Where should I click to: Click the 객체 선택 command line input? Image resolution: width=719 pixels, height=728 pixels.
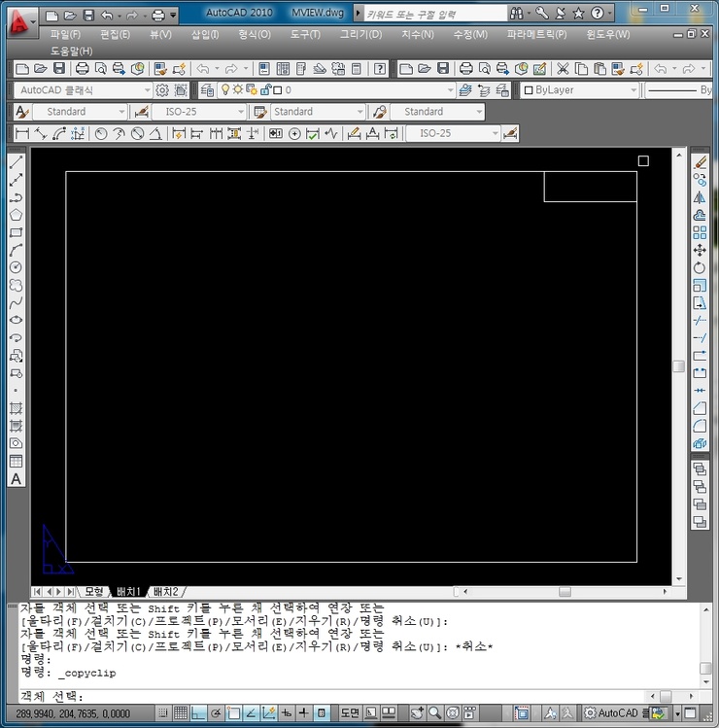pyautogui.click(x=332, y=697)
